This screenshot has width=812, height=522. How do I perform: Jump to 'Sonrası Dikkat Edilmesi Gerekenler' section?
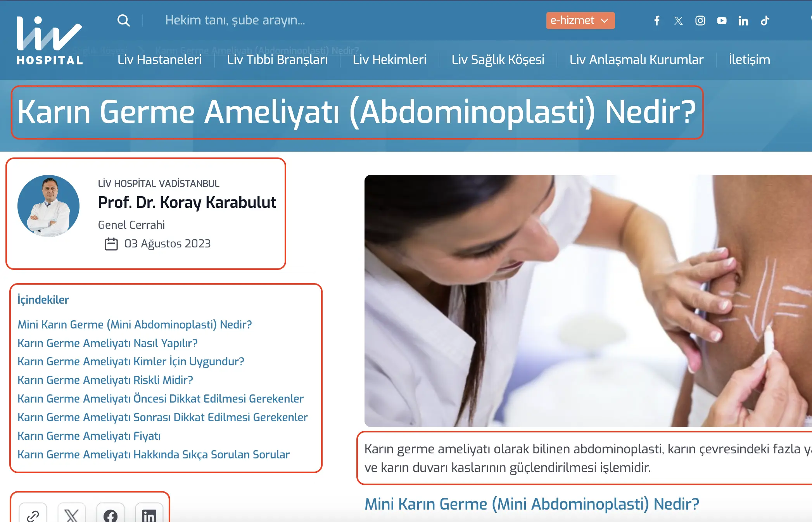pyautogui.click(x=162, y=417)
